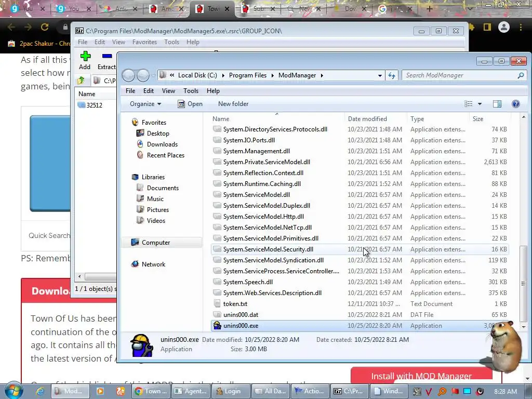This screenshot has height=399, width=532.
Task: Click Install with MOD Manager button
Action: [421, 376]
